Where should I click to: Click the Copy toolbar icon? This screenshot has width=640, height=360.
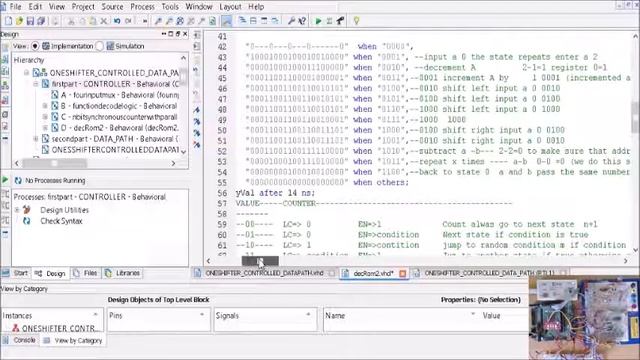[x=82, y=21]
